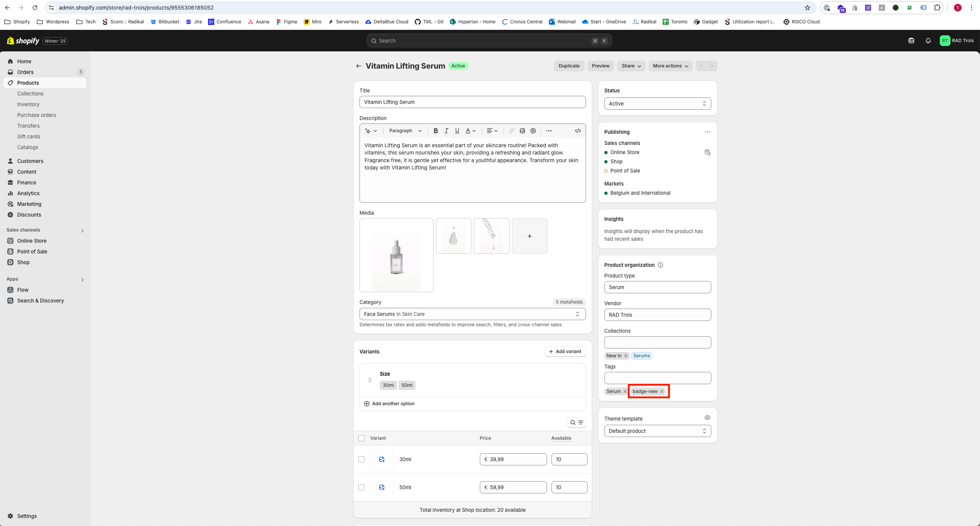Click Add variant button
Image resolution: width=980 pixels, height=526 pixels.
tap(565, 352)
